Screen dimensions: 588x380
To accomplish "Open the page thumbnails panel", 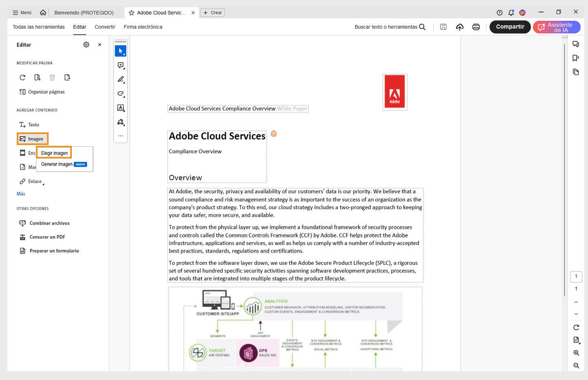I will (x=576, y=72).
